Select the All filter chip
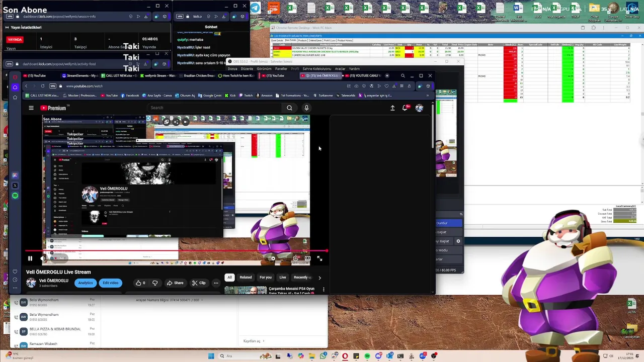The height and width of the screenshot is (362, 644). (x=229, y=277)
